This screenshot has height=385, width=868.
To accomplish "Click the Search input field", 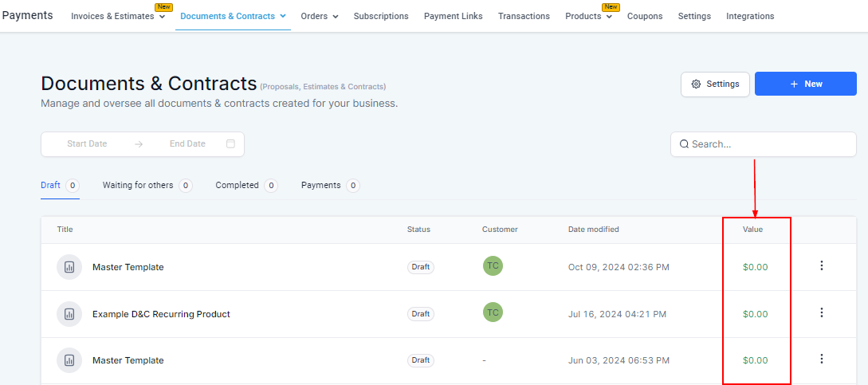I will point(769,144).
